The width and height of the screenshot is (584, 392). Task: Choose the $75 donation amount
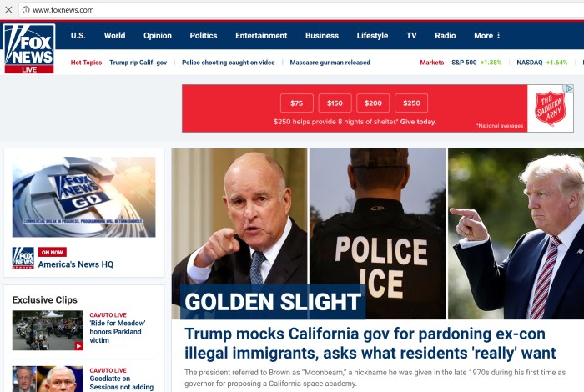pos(296,103)
